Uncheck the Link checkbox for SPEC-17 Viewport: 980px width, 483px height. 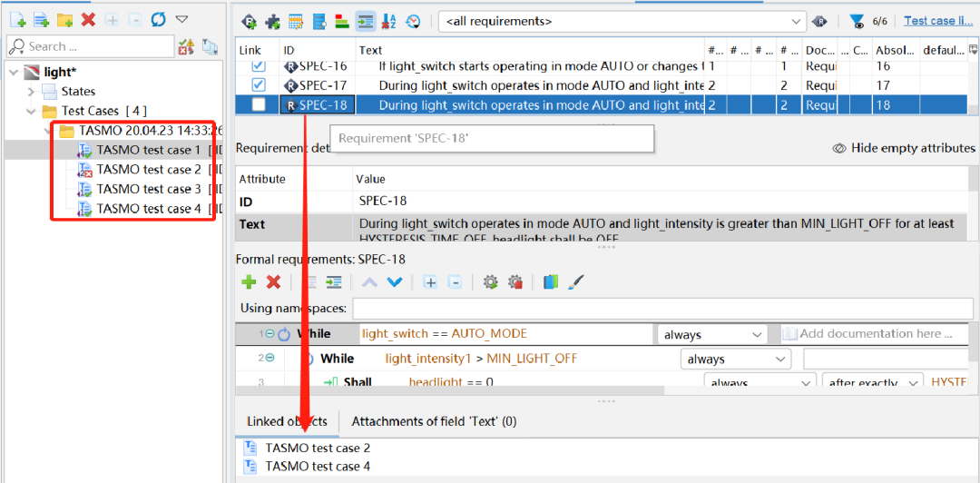(258, 84)
